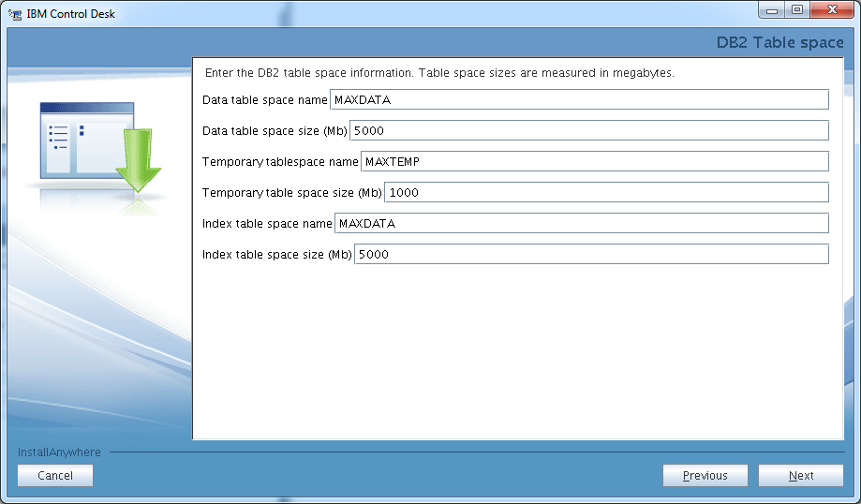Minimize the IBM Control Desk window
Viewport: 861px width, 504px height.
tap(771, 10)
